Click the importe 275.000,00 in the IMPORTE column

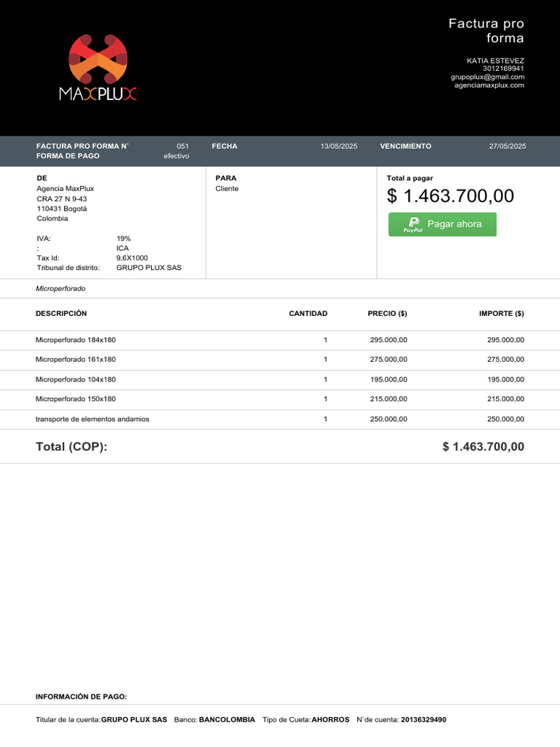pos(506,360)
